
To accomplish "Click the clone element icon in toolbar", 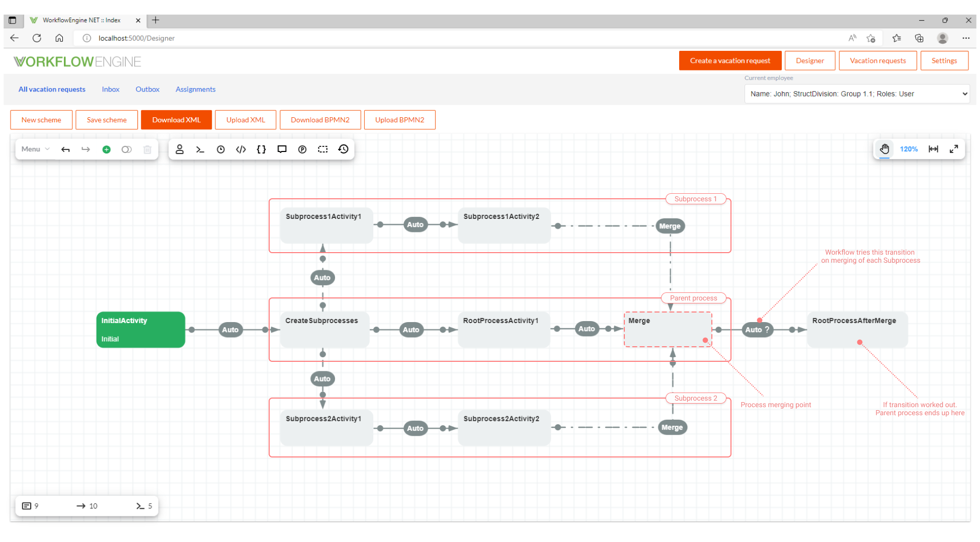I will click(127, 149).
